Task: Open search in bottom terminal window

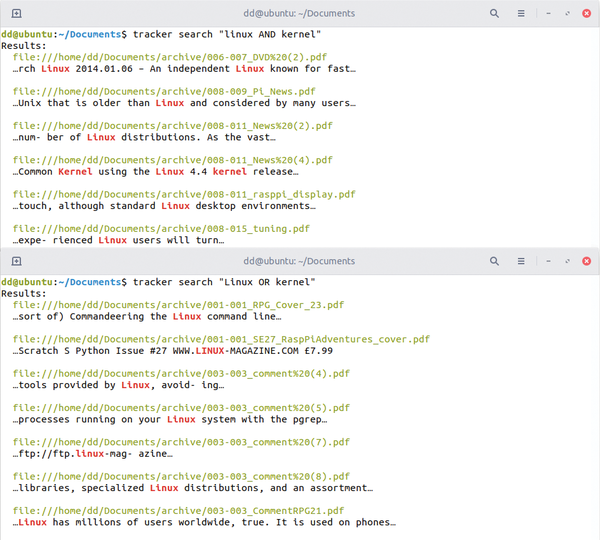Action: 494,261
